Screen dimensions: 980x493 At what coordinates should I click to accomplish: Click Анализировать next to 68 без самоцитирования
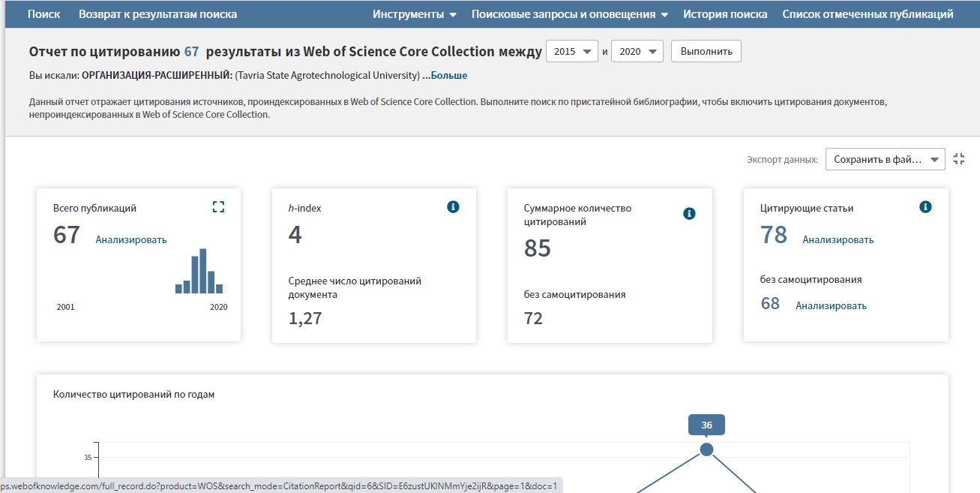pos(831,305)
